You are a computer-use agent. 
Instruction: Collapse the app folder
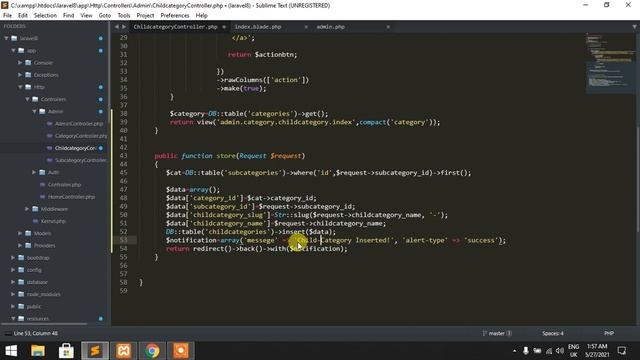click(13, 51)
